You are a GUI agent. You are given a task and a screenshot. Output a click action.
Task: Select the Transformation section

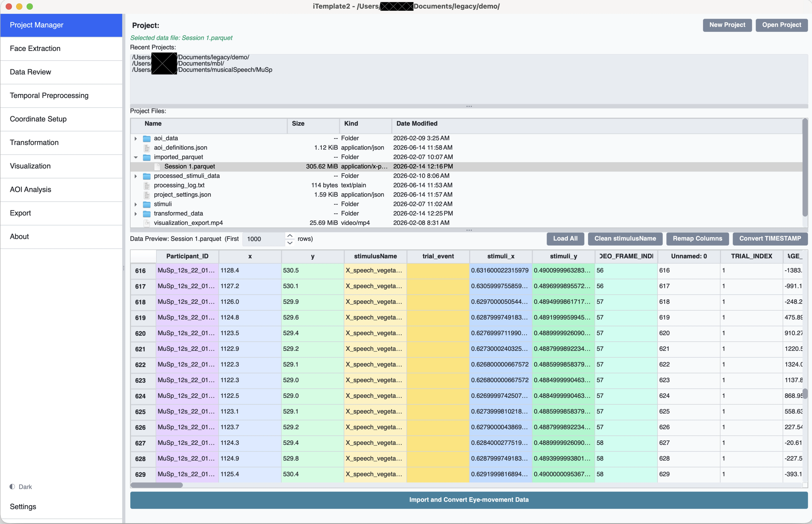[x=61, y=143]
